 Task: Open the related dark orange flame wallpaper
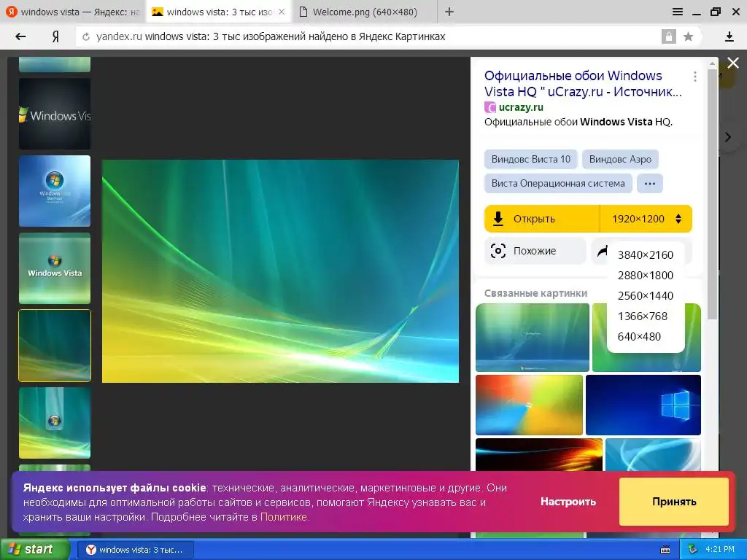point(539,455)
